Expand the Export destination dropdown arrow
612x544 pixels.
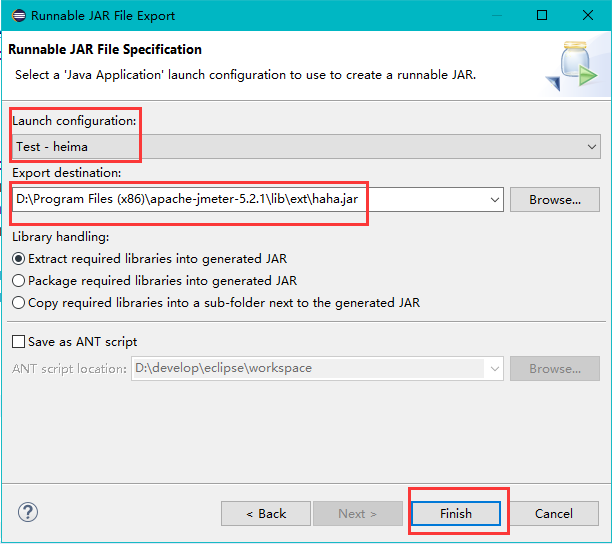[495, 200]
